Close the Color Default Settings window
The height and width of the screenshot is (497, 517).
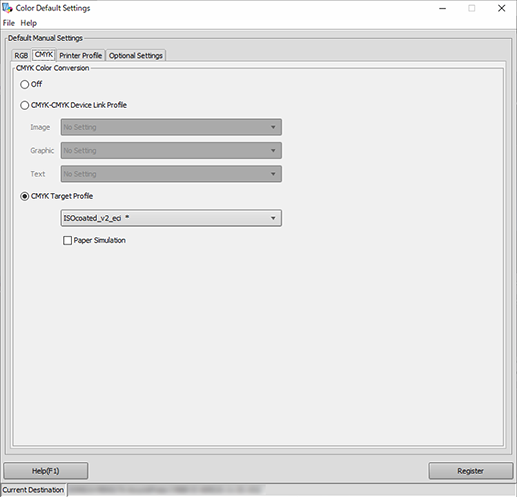click(x=501, y=8)
